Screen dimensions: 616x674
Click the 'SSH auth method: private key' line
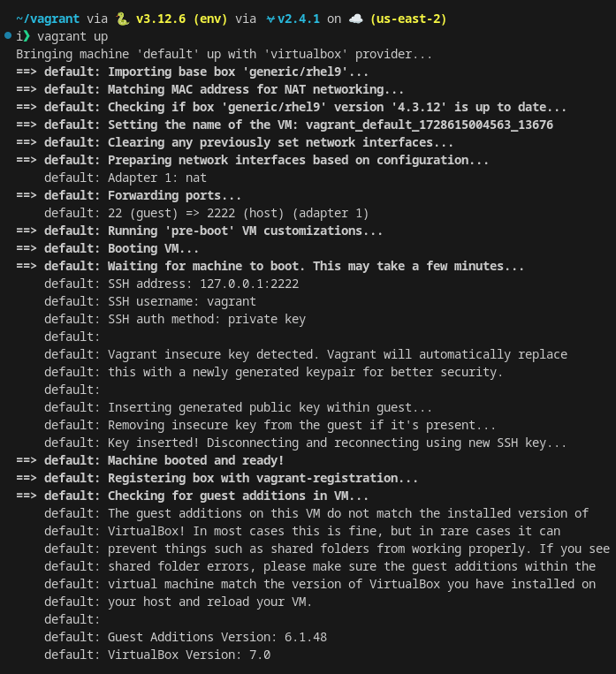tap(206, 319)
